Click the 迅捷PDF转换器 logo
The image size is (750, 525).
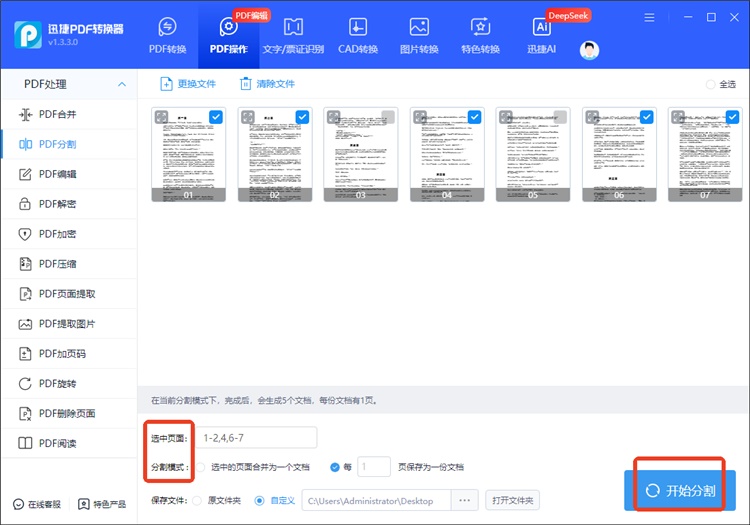[69, 34]
